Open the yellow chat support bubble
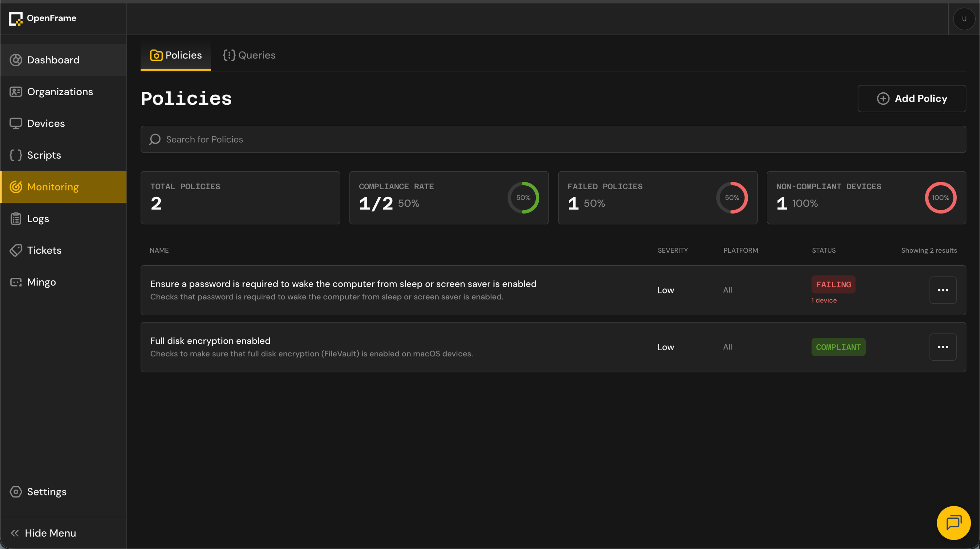Viewport: 980px width, 549px height. [953, 523]
